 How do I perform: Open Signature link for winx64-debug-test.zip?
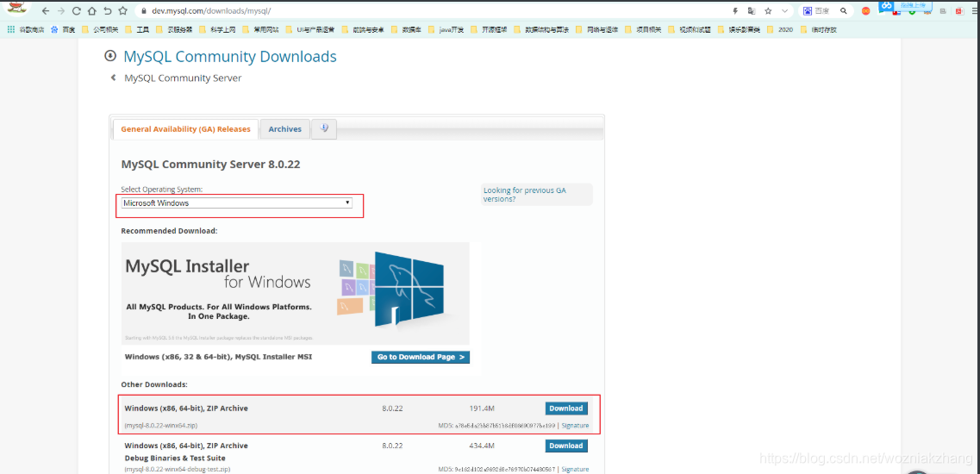coord(575,469)
